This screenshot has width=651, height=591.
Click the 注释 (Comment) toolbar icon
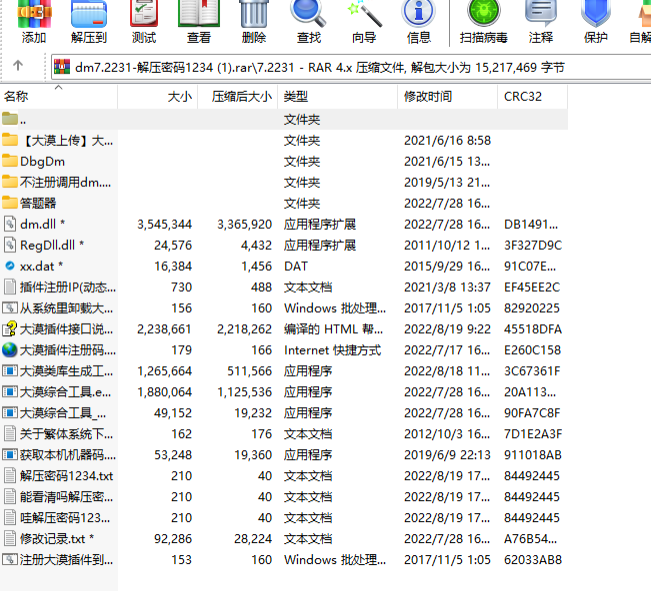pos(541,12)
